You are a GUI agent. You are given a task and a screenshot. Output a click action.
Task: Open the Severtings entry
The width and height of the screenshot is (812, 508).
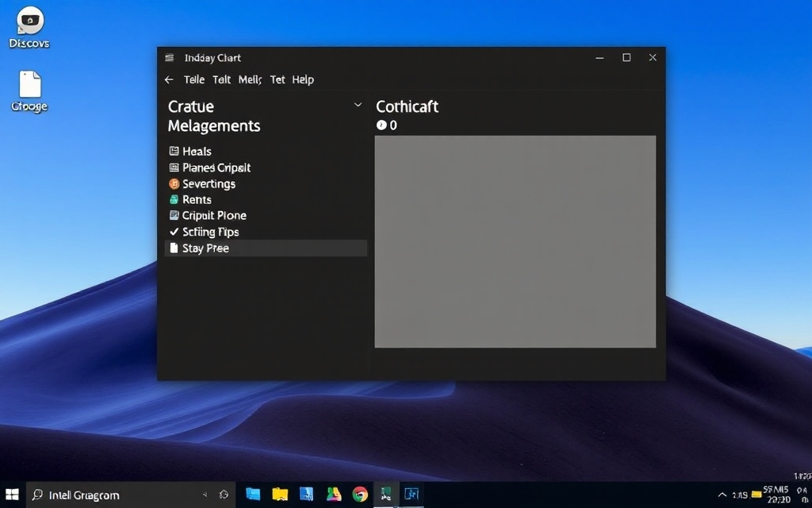click(x=266, y=183)
